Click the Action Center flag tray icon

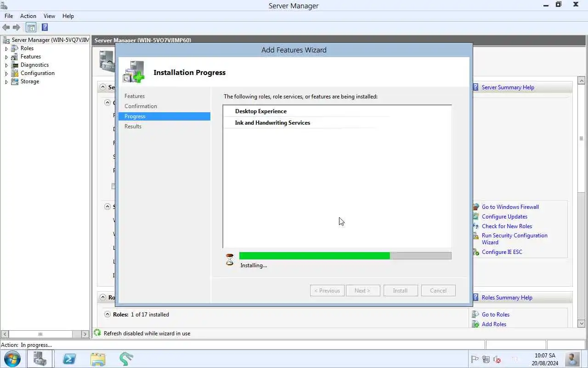(475, 359)
